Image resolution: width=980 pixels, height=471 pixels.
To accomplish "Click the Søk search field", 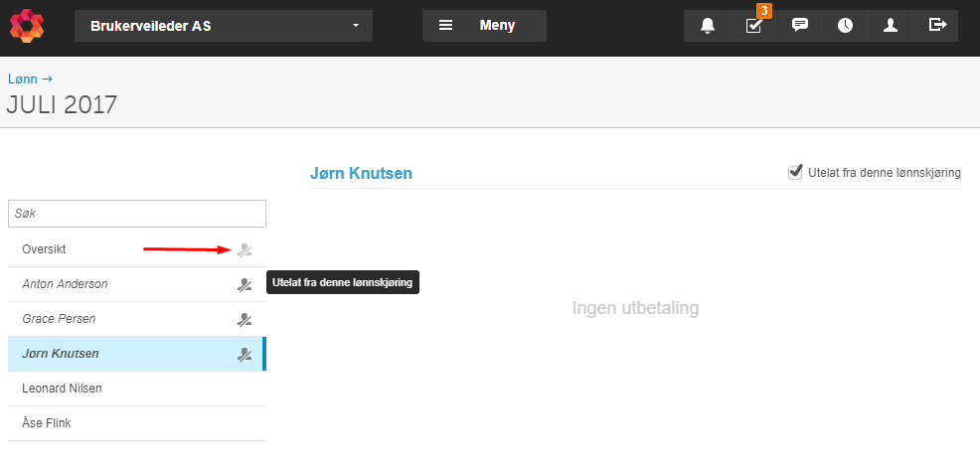I will tap(137, 214).
